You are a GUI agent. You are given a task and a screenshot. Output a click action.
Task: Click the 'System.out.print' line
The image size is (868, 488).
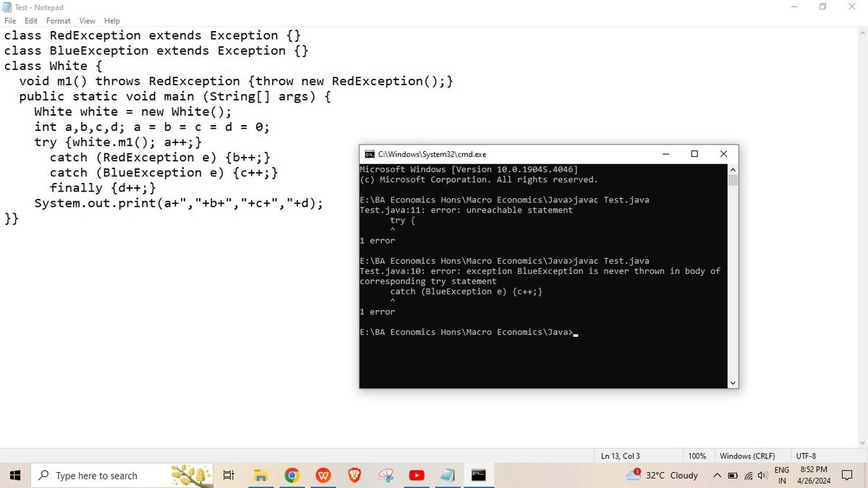[x=179, y=202]
